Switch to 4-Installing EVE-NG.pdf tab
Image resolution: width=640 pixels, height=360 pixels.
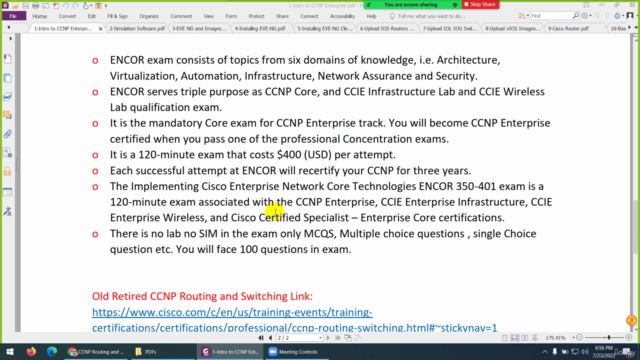pyautogui.click(x=260, y=28)
